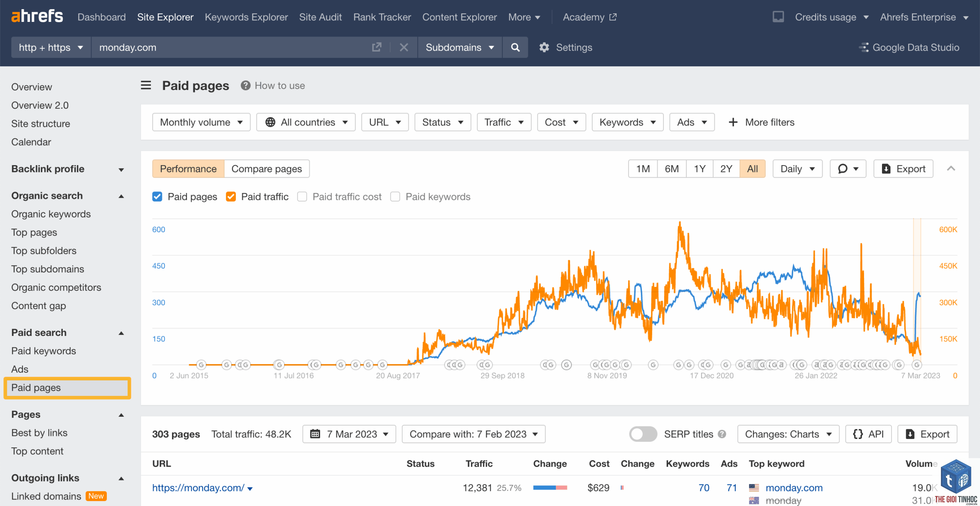Export the performance chart
The image size is (980, 506).
click(x=903, y=169)
